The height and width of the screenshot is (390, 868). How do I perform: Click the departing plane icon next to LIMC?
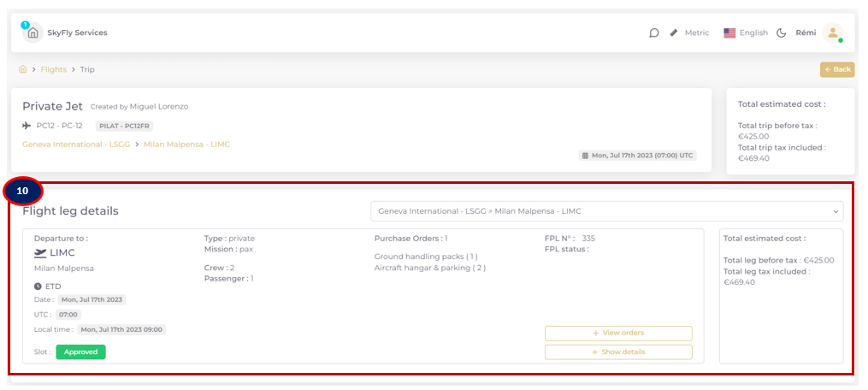[40, 252]
